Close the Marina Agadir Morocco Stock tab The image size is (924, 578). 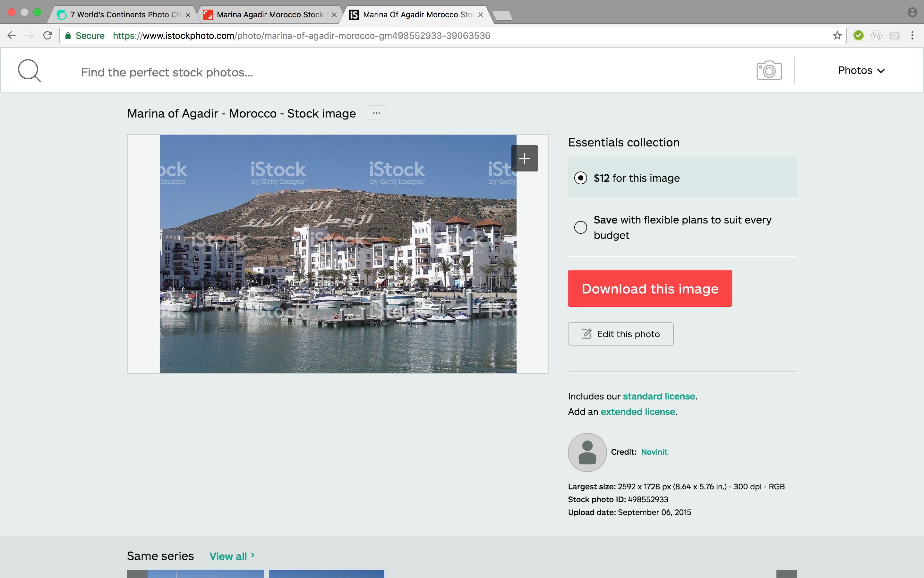click(334, 15)
